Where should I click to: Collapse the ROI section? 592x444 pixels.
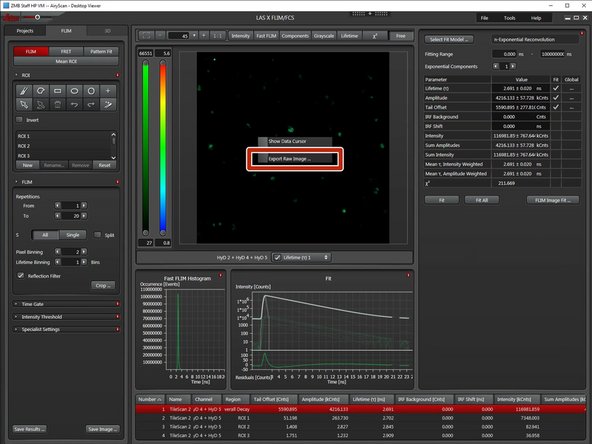(x=17, y=75)
